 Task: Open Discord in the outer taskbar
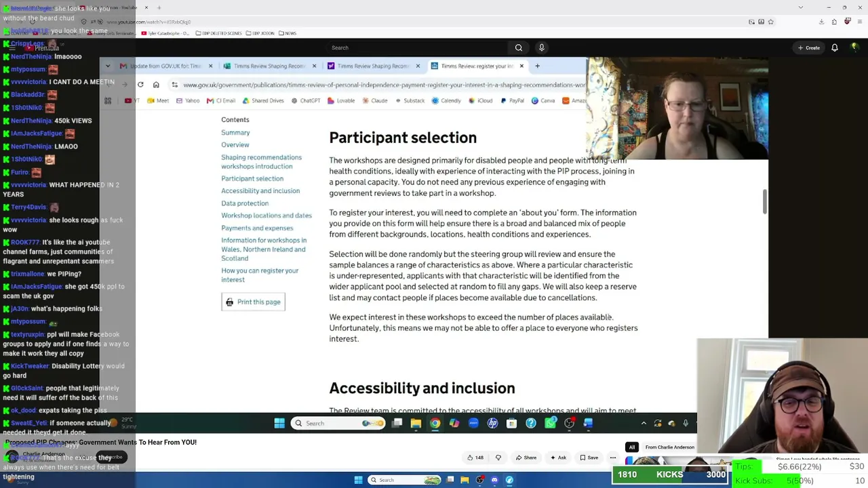494,480
